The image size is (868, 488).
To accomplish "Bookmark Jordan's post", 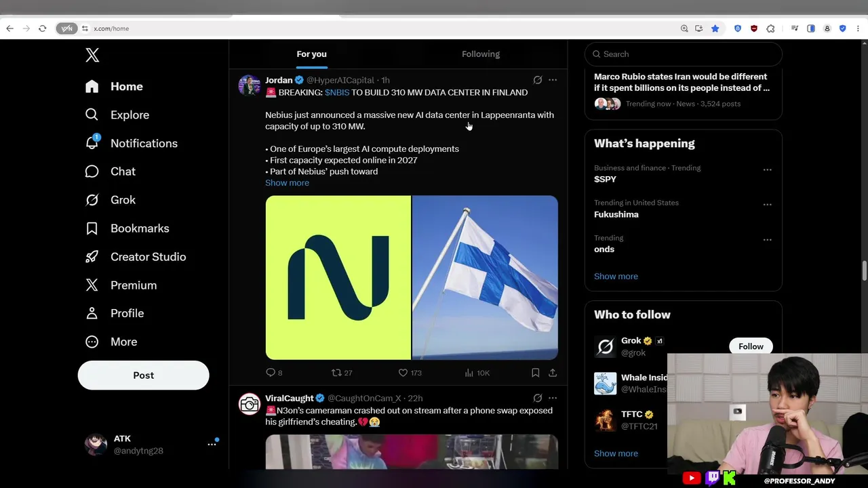I will coord(535,373).
